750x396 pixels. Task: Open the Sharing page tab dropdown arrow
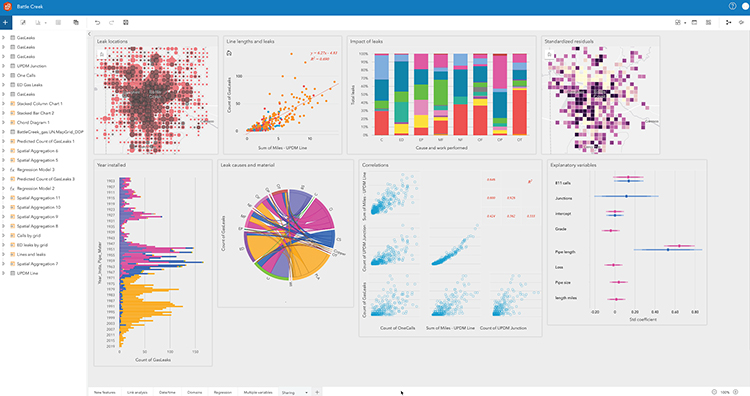[x=306, y=393]
